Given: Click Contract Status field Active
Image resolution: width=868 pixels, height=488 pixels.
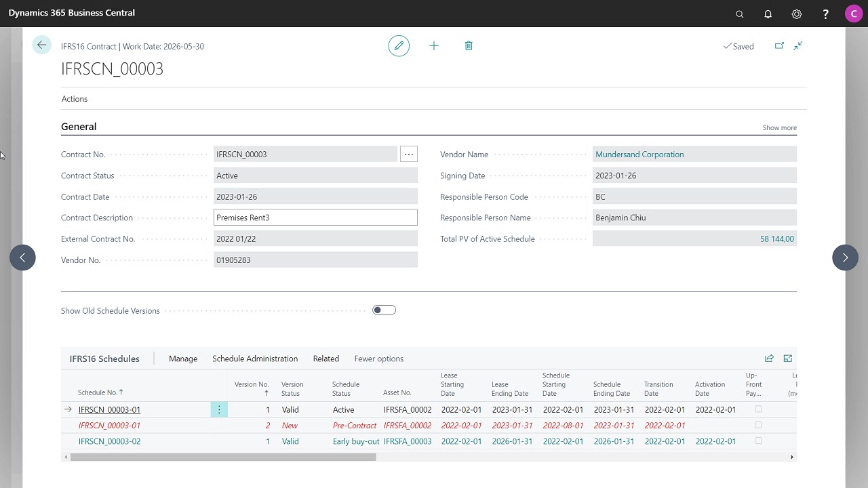Looking at the screenshot, I should (315, 176).
